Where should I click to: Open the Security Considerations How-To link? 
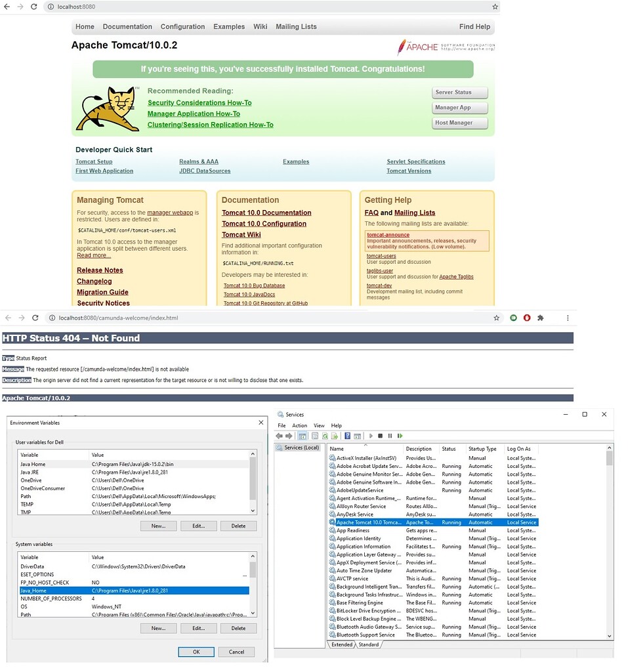pos(199,102)
